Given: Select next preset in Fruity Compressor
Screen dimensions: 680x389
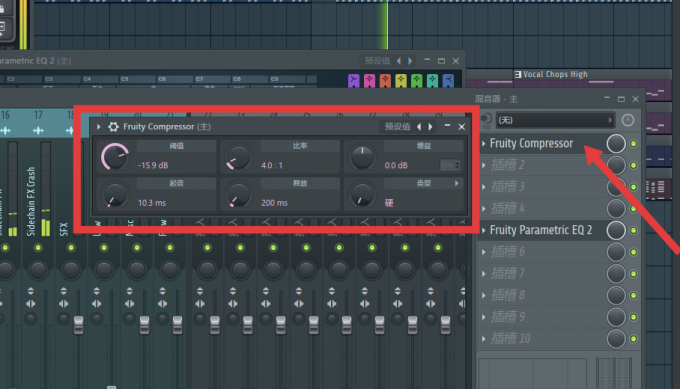Looking at the screenshot, I should click(430, 127).
